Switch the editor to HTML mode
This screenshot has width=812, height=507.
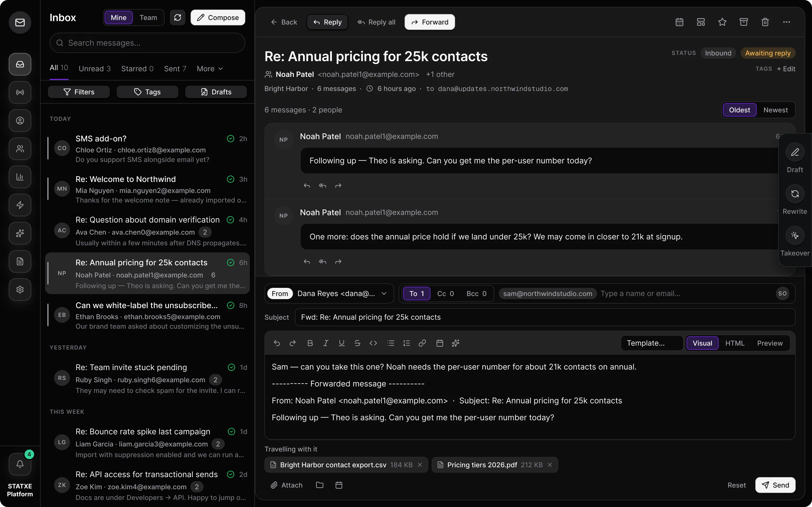tap(735, 343)
